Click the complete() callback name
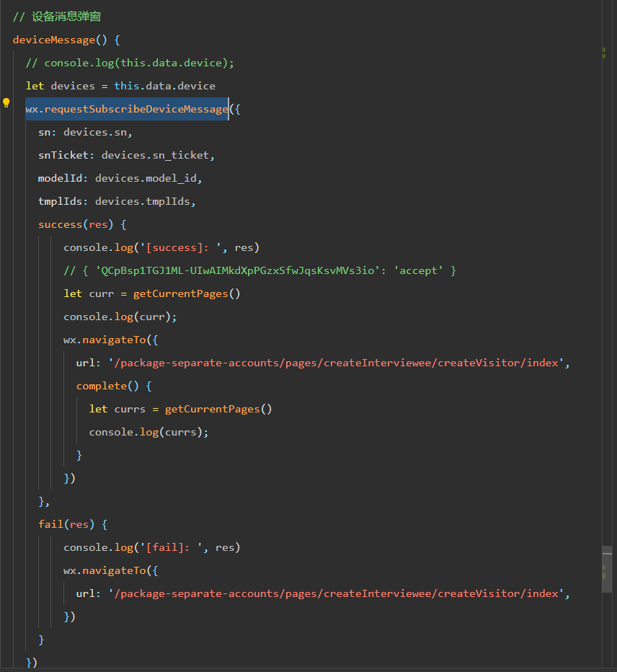 (102, 386)
